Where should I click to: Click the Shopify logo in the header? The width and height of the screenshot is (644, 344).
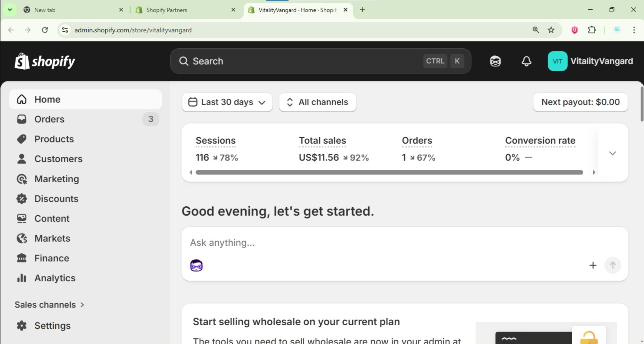(45, 61)
